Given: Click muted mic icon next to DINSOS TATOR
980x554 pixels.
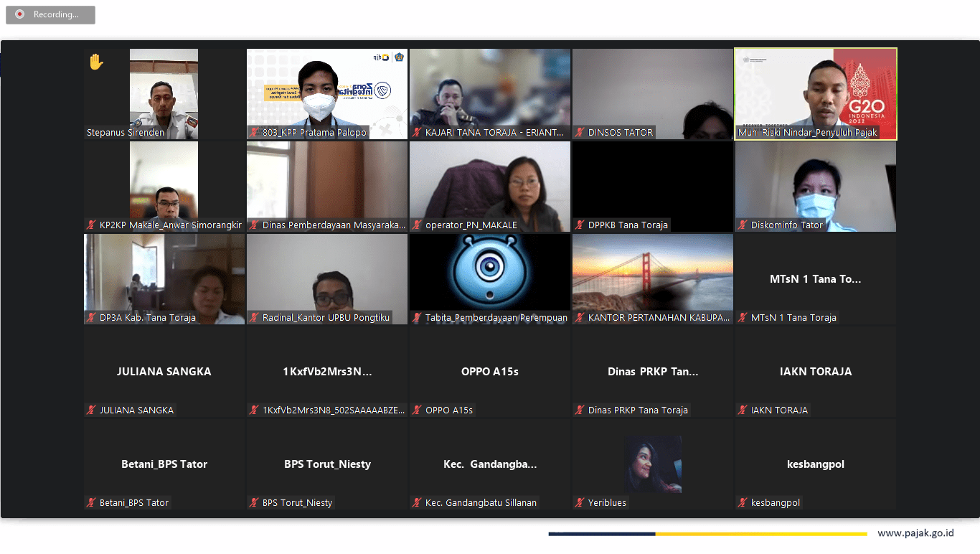Looking at the screenshot, I should tap(580, 133).
